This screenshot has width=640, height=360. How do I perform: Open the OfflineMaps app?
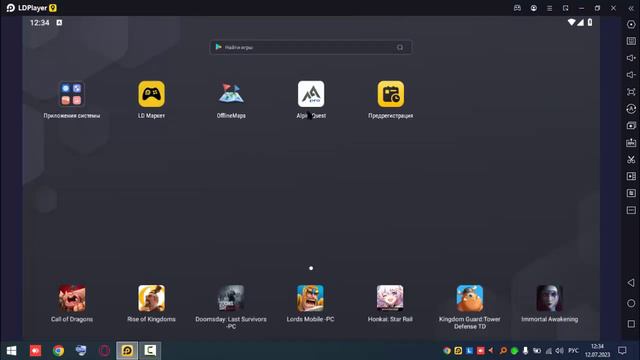pyautogui.click(x=231, y=94)
